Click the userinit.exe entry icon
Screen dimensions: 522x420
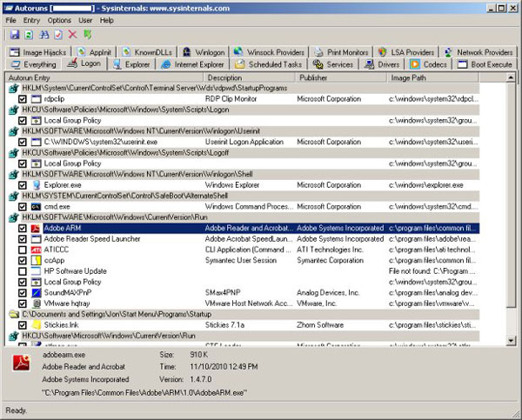click(36, 142)
